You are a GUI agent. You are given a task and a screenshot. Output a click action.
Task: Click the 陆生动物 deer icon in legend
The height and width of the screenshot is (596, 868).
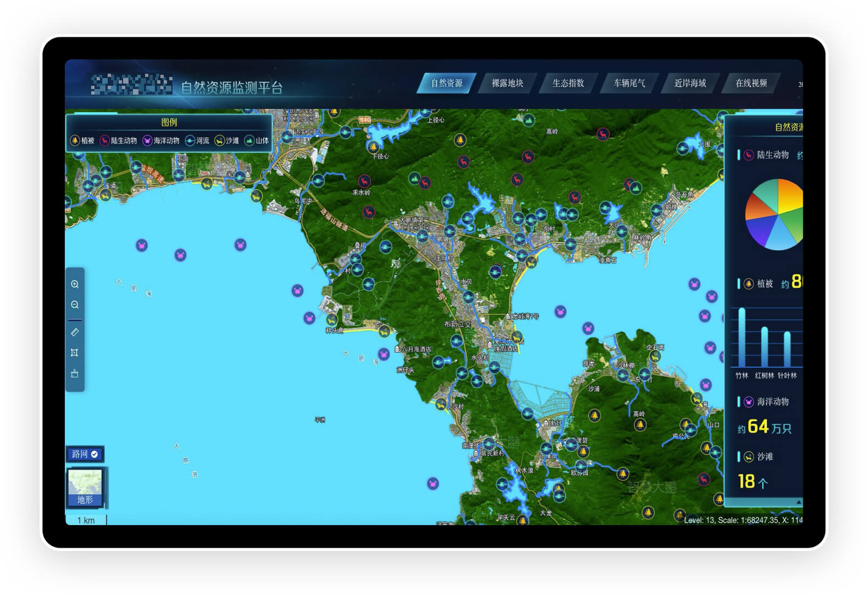pos(105,141)
